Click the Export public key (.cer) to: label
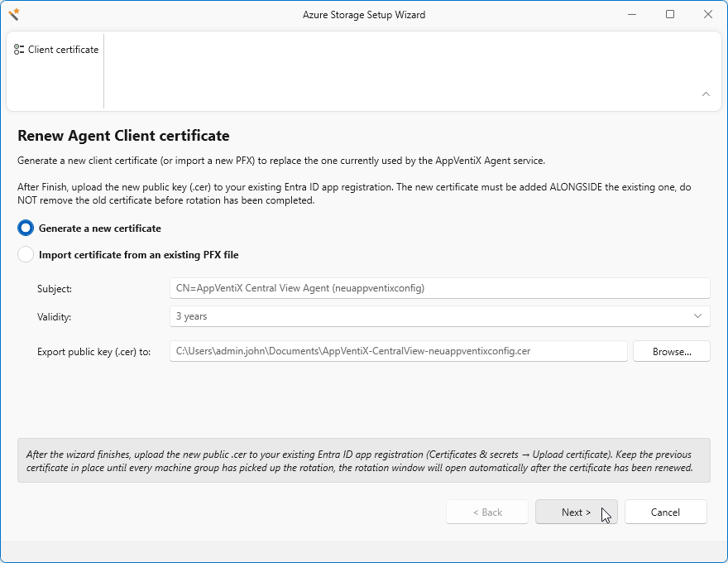The image size is (728, 563). [93, 352]
